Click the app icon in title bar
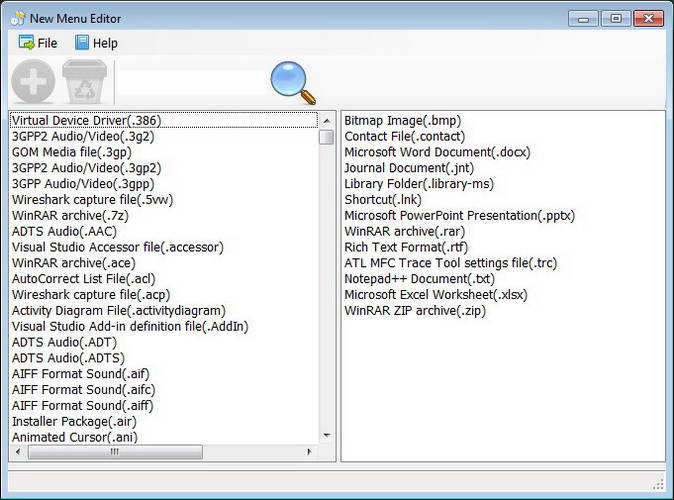The image size is (674, 500). pyautogui.click(x=18, y=18)
